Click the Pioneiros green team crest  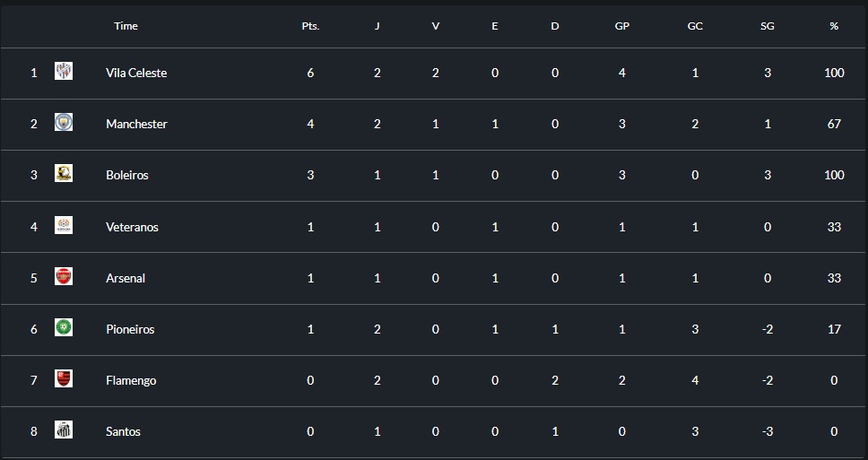pos(64,327)
